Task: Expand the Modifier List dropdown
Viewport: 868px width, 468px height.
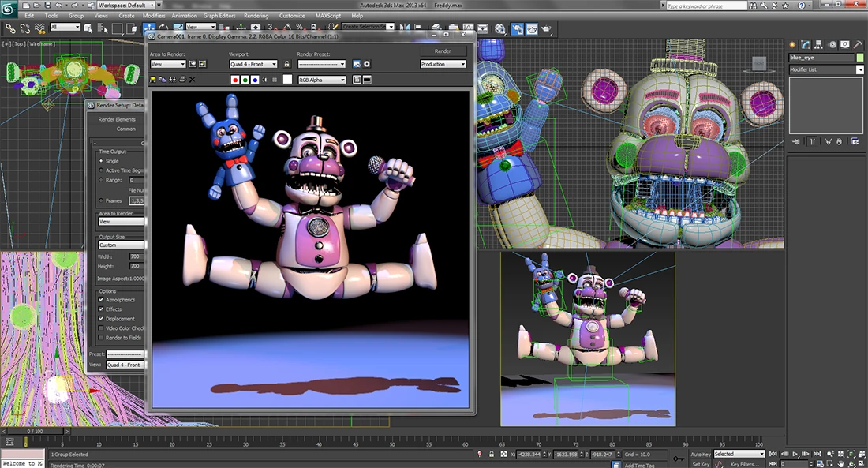Action: [860, 70]
